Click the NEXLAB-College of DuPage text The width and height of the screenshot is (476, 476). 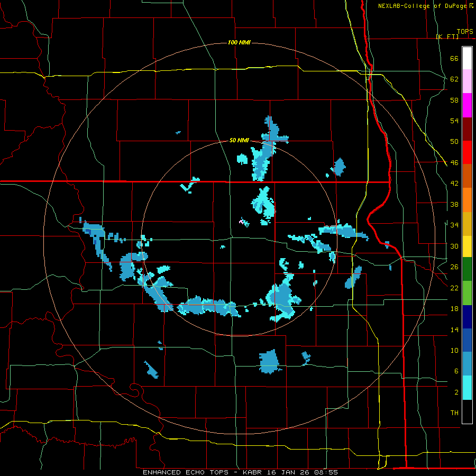[422, 6]
